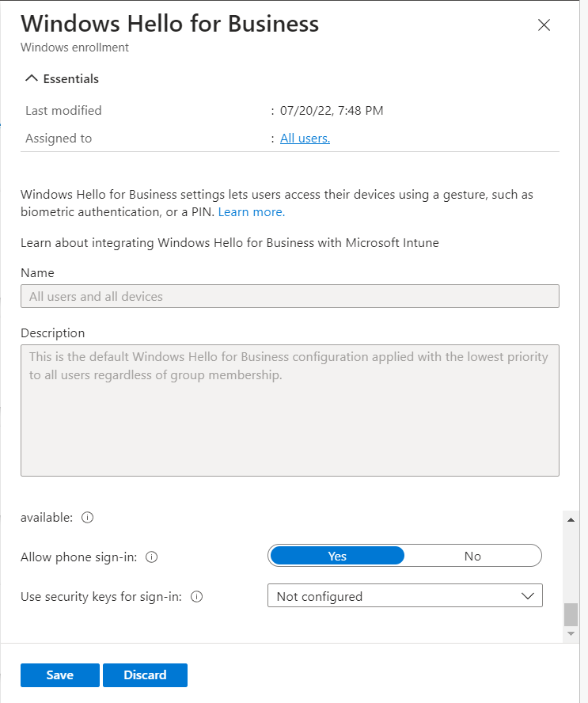Click the scrollbar down arrow

571,633
